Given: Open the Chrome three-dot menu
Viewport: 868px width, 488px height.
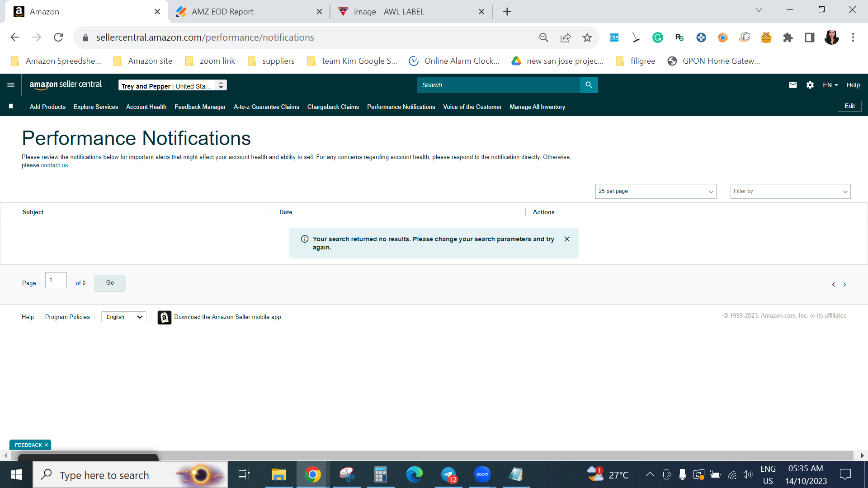Looking at the screenshot, I should coord(853,38).
